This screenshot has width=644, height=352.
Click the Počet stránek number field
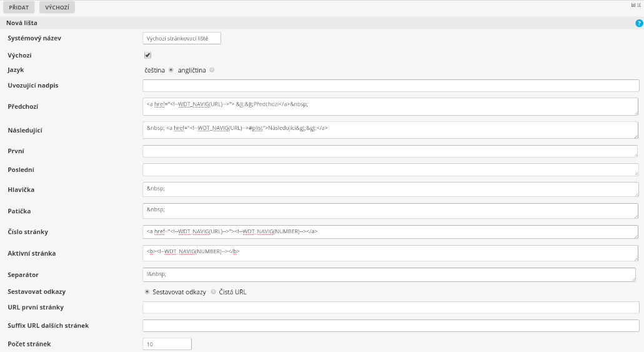167,344
